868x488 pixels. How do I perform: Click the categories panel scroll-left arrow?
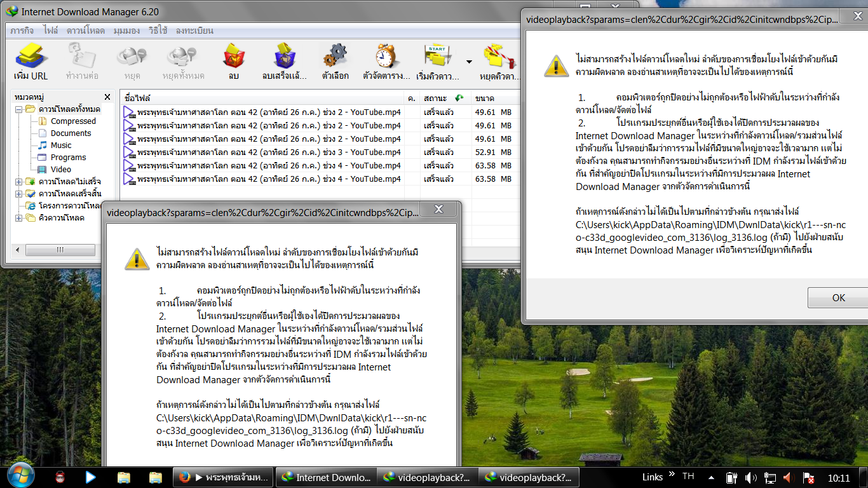pyautogui.click(x=17, y=250)
